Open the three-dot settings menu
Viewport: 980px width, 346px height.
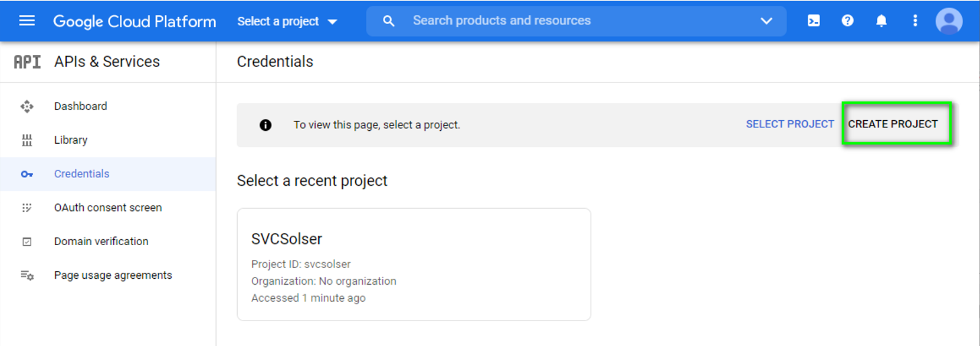(915, 21)
